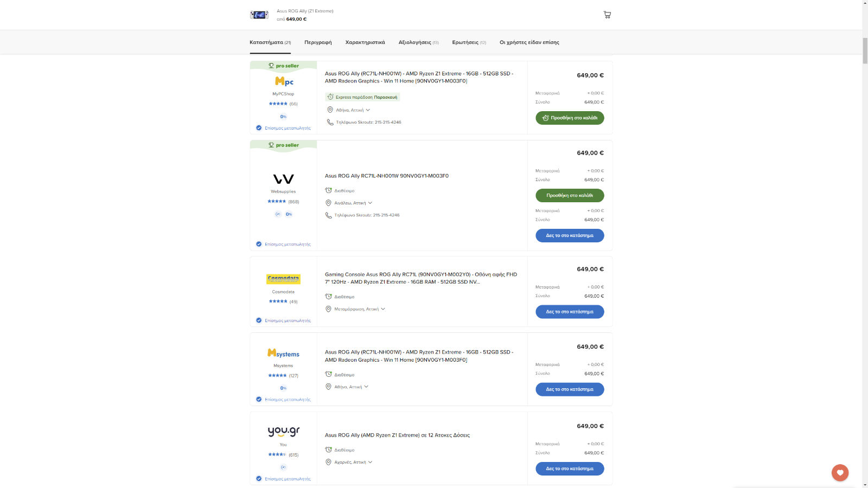Click the pro seller badge on Websupplies
This screenshot has width=868, height=488.
(283, 145)
